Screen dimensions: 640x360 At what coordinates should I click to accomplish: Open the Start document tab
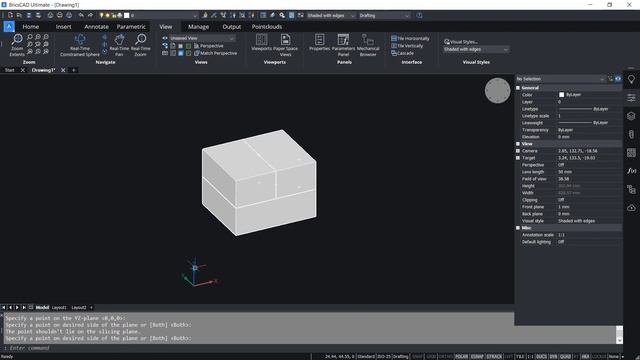pyautogui.click(x=9, y=70)
